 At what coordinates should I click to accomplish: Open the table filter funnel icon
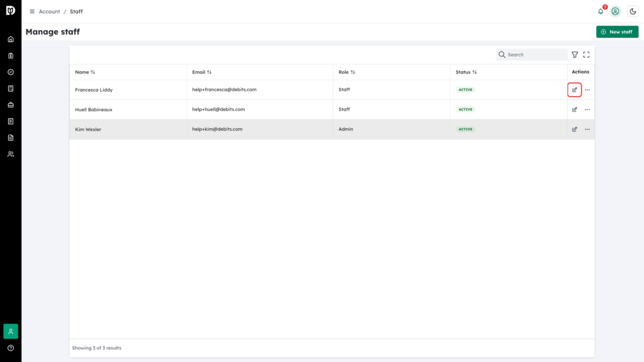point(575,55)
